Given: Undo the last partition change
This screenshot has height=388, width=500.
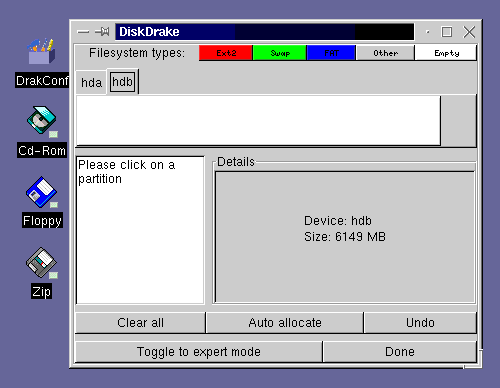Looking at the screenshot, I should (420, 323).
